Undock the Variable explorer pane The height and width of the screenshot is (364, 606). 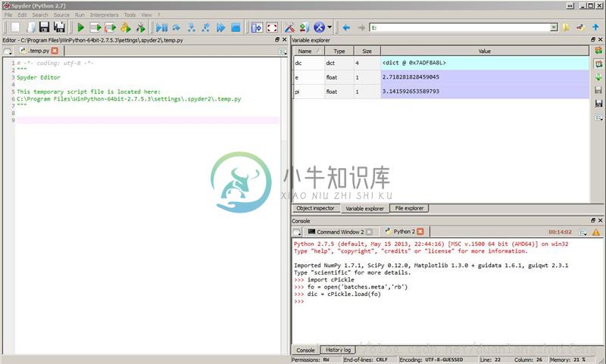coord(593,39)
